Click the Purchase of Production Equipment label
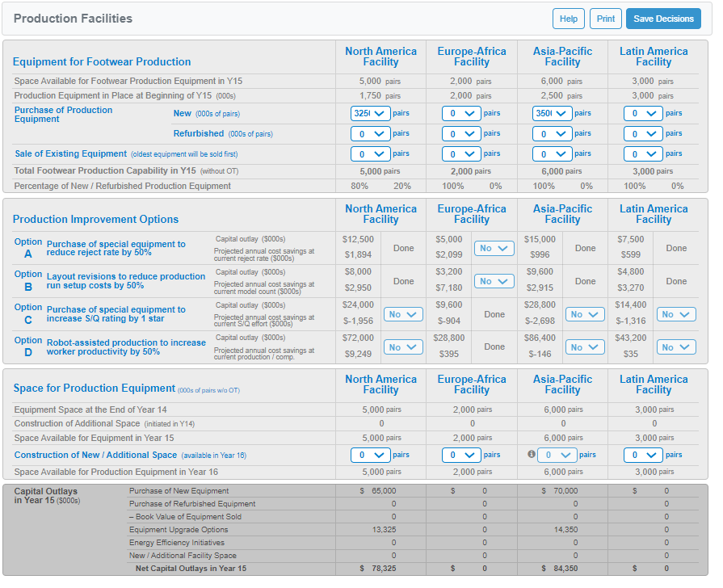 click(63, 115)
